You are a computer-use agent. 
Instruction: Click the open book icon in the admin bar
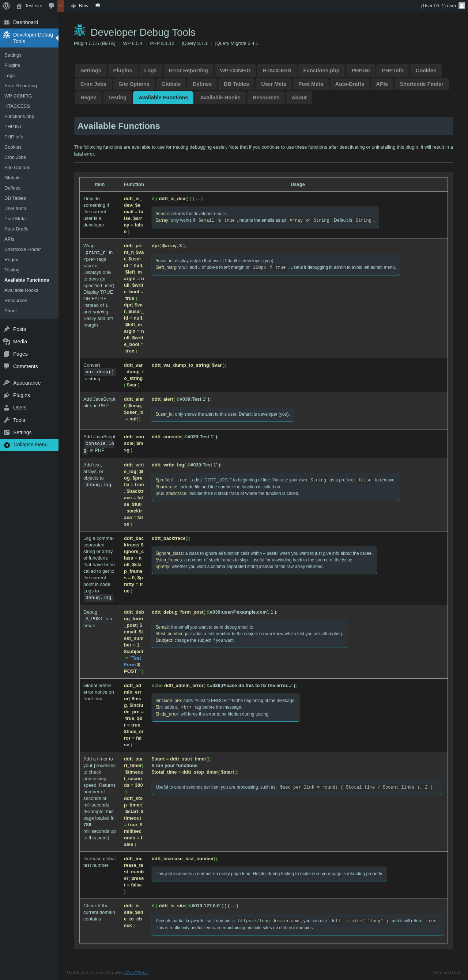click(98, 5)
